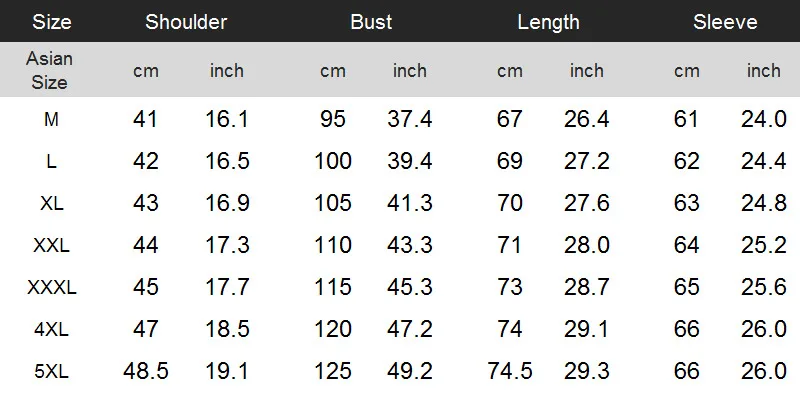Click the Sleeve column header
This screenshot has width=800, height=394.
(725, 22)
